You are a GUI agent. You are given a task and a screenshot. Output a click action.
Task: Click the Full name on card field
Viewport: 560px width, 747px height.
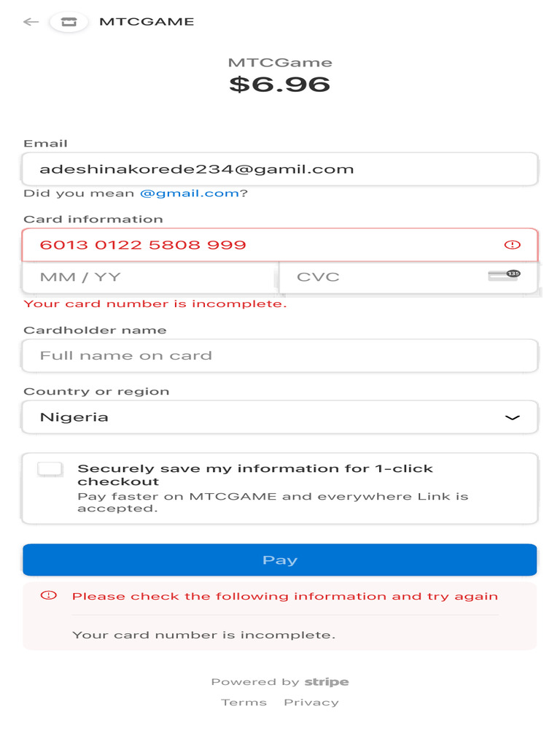280,356
